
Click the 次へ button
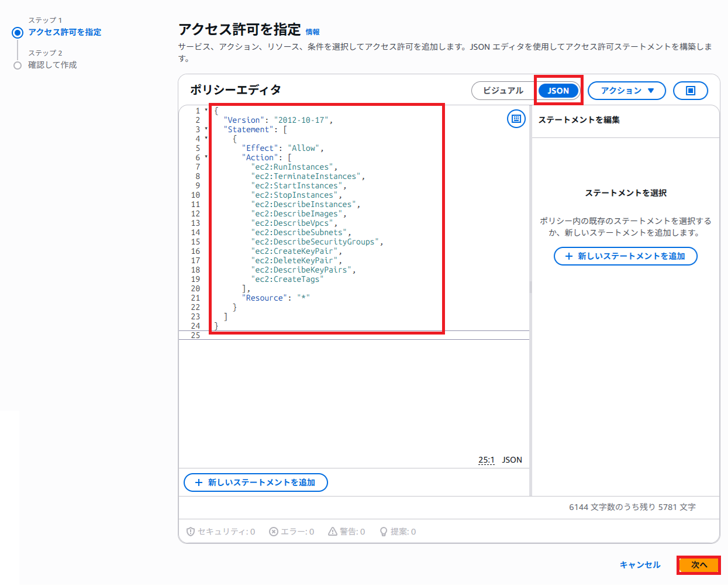[x=699, y=565]
